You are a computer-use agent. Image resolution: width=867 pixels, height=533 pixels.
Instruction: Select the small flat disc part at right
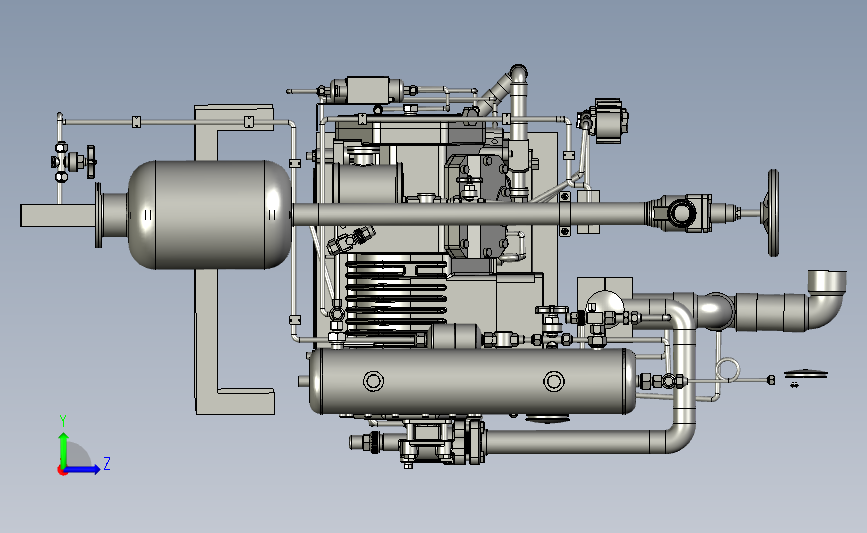(806, 374)
